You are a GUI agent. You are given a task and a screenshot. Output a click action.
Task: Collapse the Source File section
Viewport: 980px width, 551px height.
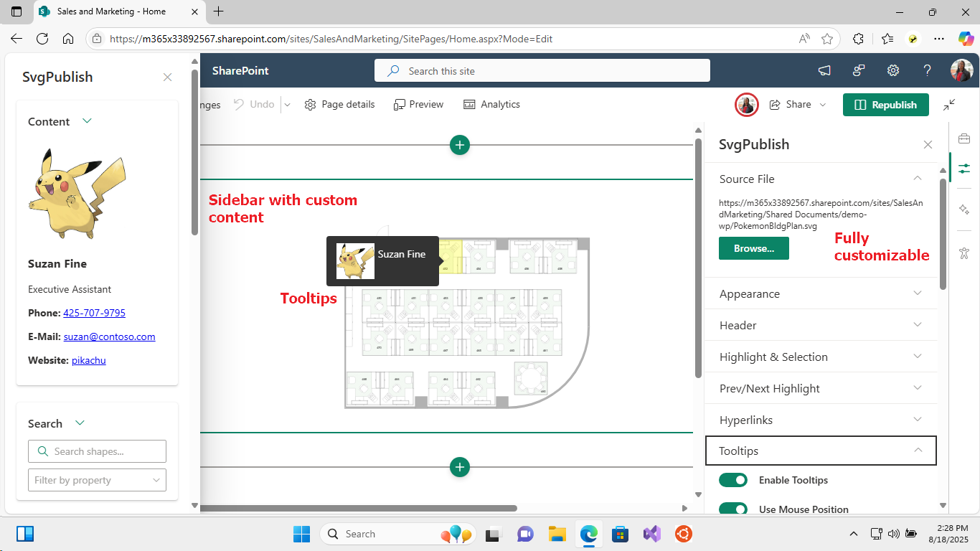tap(821, 179)
